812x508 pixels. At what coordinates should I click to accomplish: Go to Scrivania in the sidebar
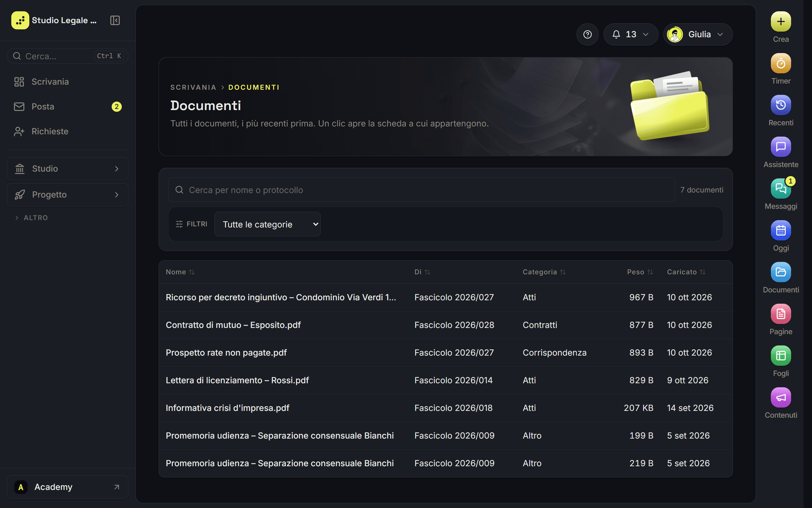coord(68,82)
